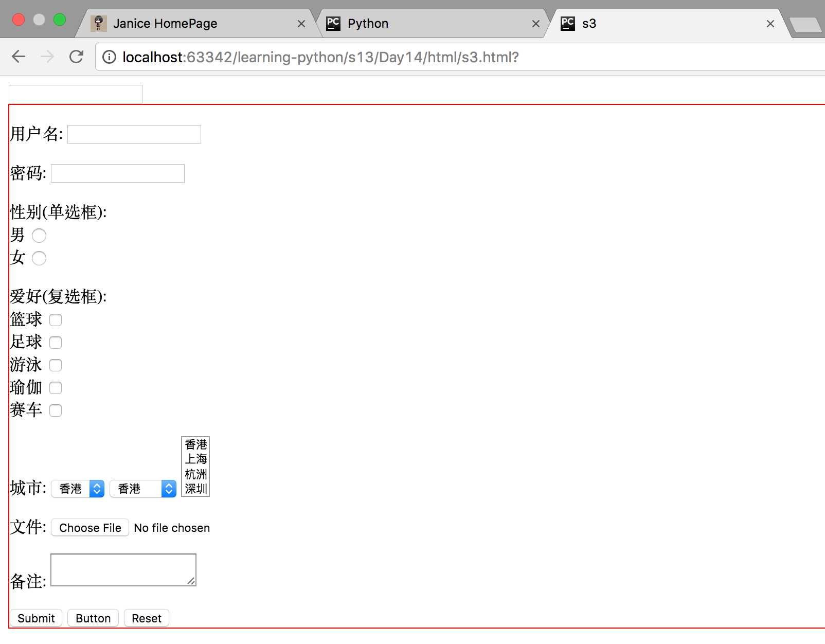Open the first 城市 dropdown
This screenshot has width=825, height=644.
78,489
